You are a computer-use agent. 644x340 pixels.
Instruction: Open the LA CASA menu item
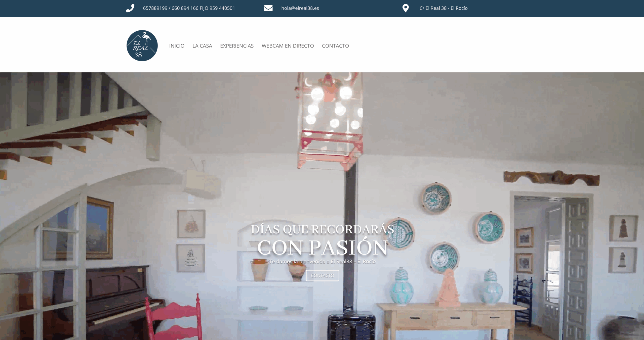point(202,46)
